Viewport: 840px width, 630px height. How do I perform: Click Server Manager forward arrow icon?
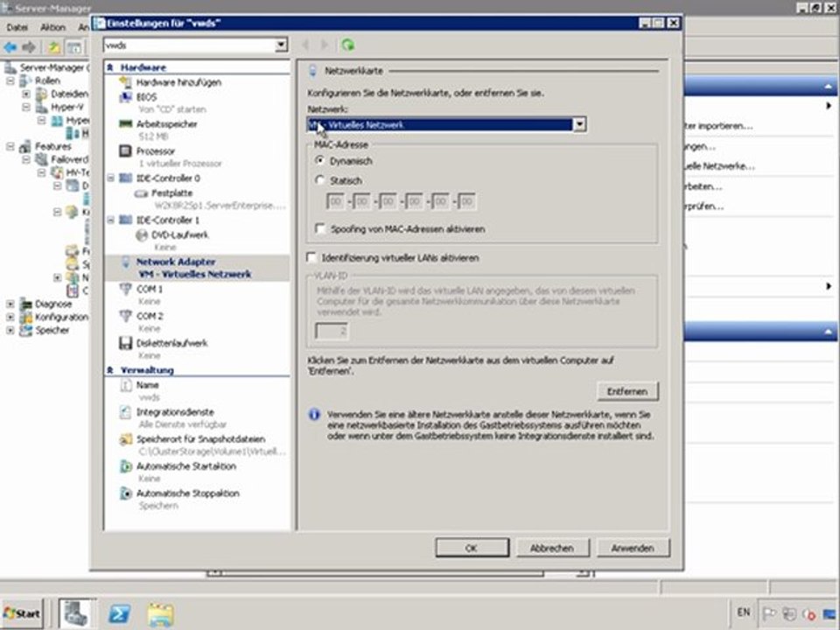(x=28, y=47)
